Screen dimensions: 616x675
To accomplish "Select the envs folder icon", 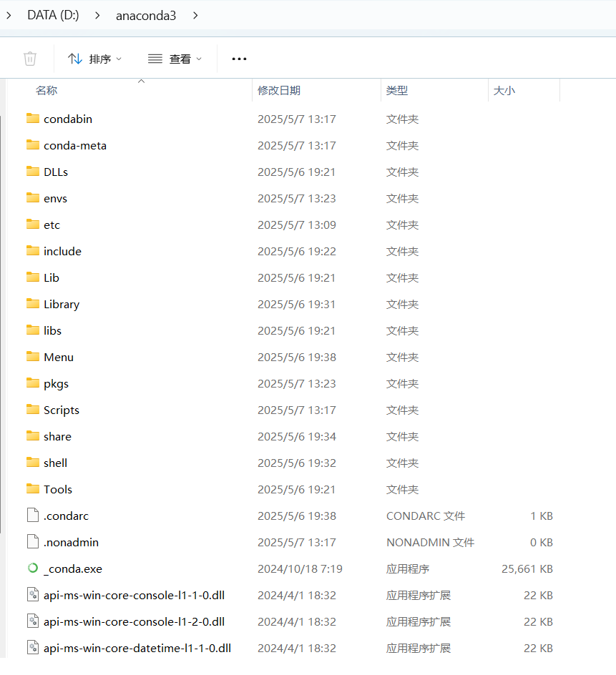I will [33, 198].
